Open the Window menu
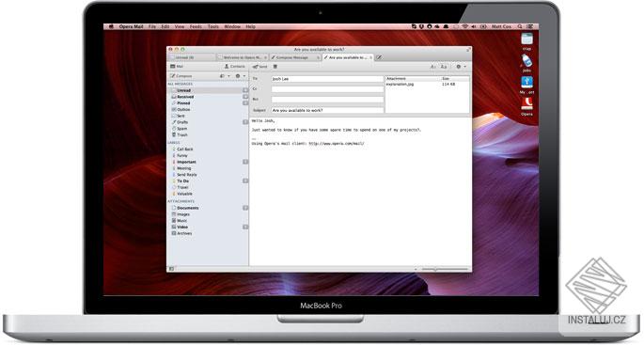The image size is (644, 345). (232, 26)
